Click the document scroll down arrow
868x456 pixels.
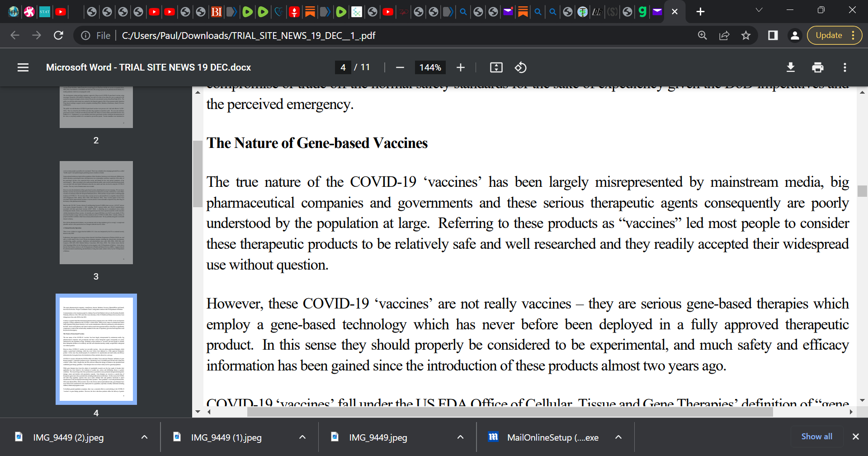(862, 400)
